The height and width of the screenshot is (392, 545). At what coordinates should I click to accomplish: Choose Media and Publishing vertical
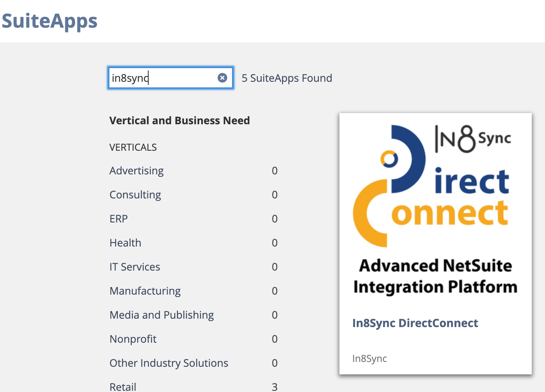(x=161, y=315)
